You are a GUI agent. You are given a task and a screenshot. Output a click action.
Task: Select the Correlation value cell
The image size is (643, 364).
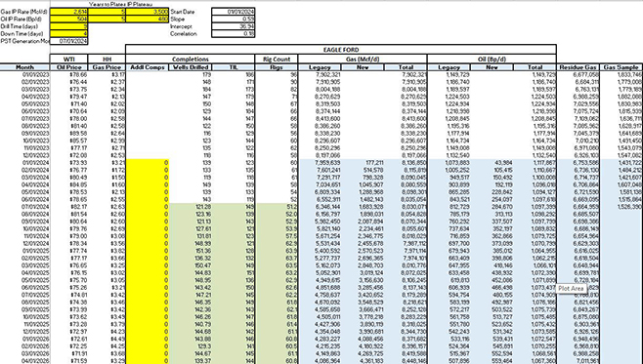coord(234,34)
